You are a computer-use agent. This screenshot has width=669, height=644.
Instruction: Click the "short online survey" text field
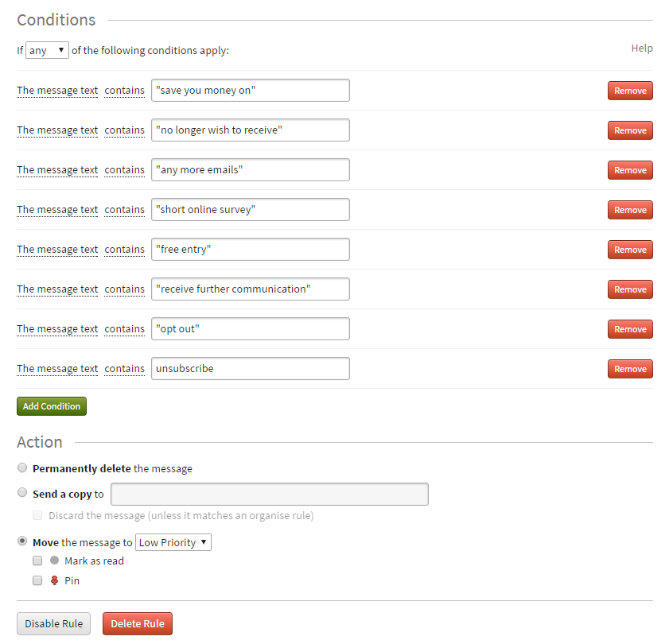coord(251,209)
